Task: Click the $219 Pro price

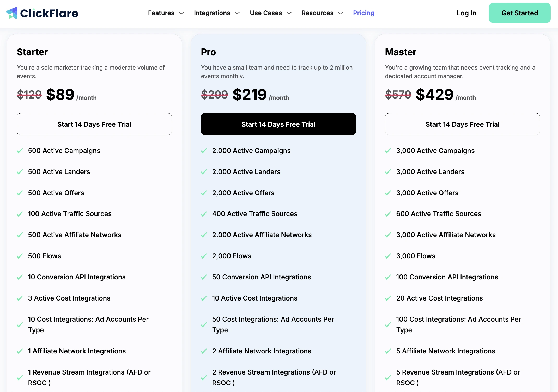Action: click(x=250, y=94)
